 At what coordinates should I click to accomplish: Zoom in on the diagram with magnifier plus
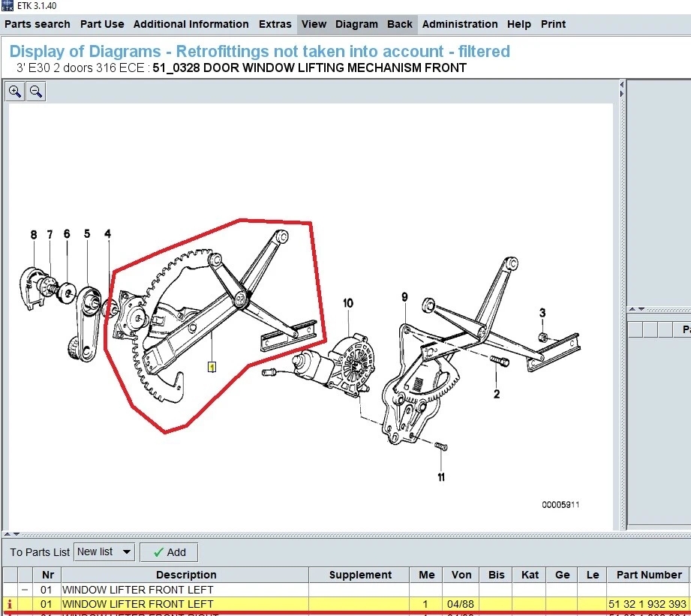click(14, 92)
